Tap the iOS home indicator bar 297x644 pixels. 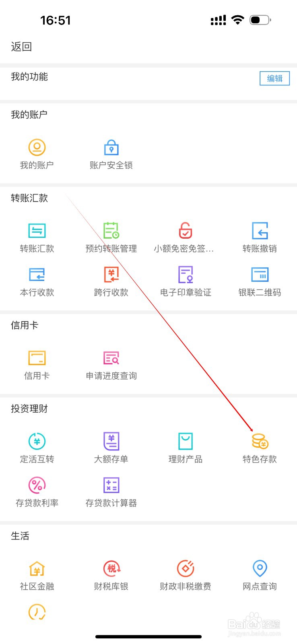(x=148, y=637)
